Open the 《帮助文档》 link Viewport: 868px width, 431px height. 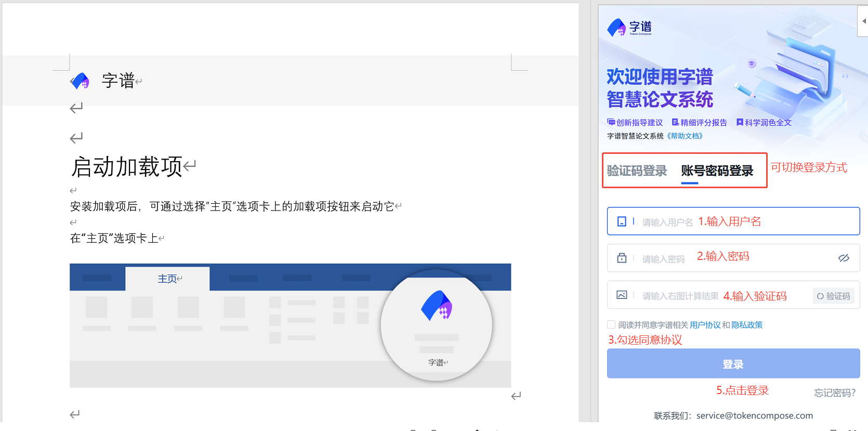coord(685,136)
